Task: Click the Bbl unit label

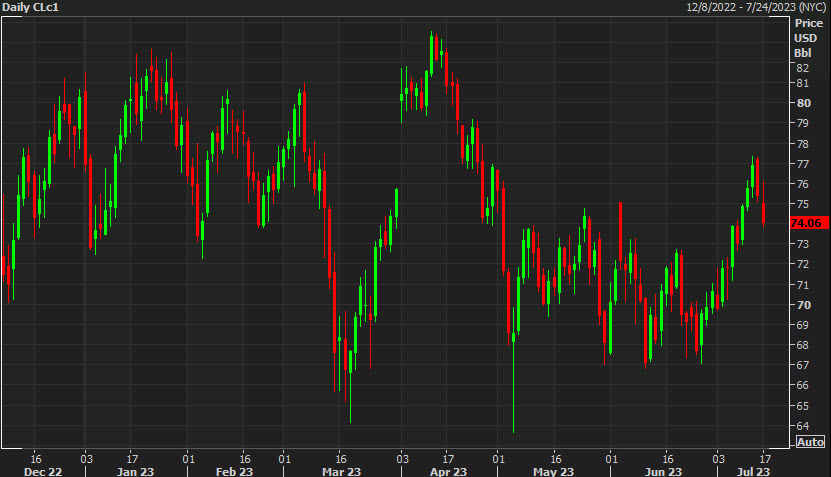Action: point(802,53)
